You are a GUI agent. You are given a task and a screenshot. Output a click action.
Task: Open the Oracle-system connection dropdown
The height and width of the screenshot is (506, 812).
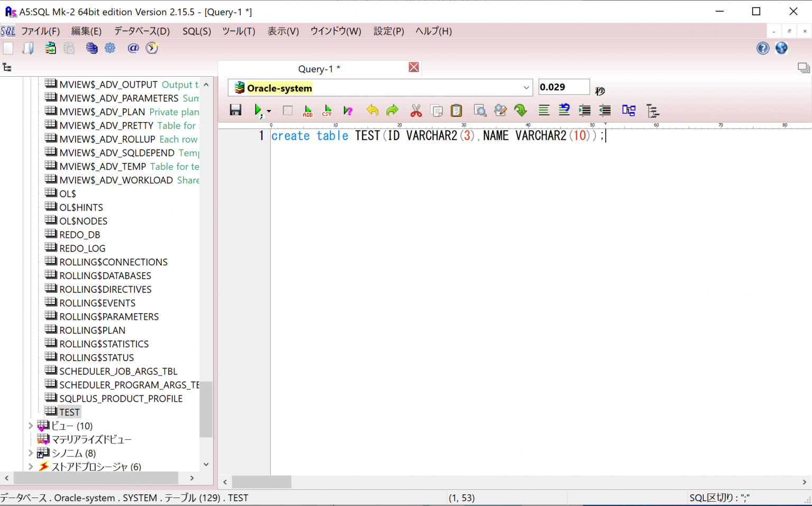pos(526,88)
